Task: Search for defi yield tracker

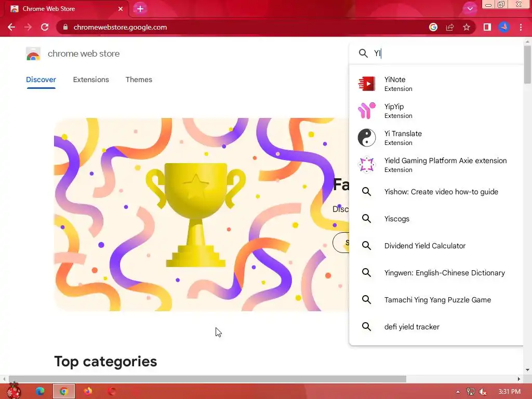Action: [436, 327]
